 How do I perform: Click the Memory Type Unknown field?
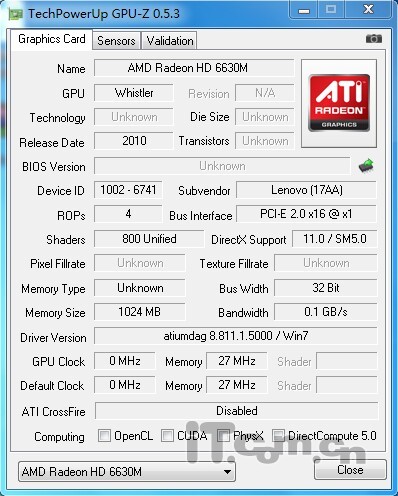[140, 288]
